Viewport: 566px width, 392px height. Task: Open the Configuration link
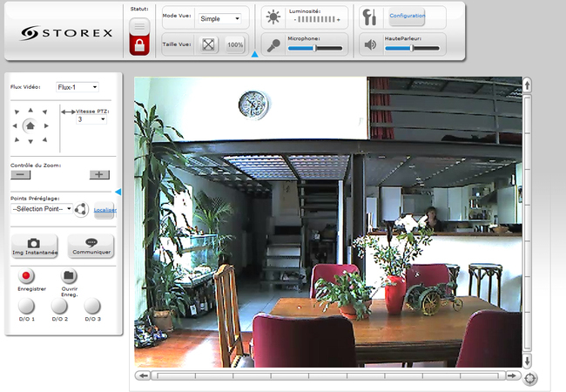407,16
